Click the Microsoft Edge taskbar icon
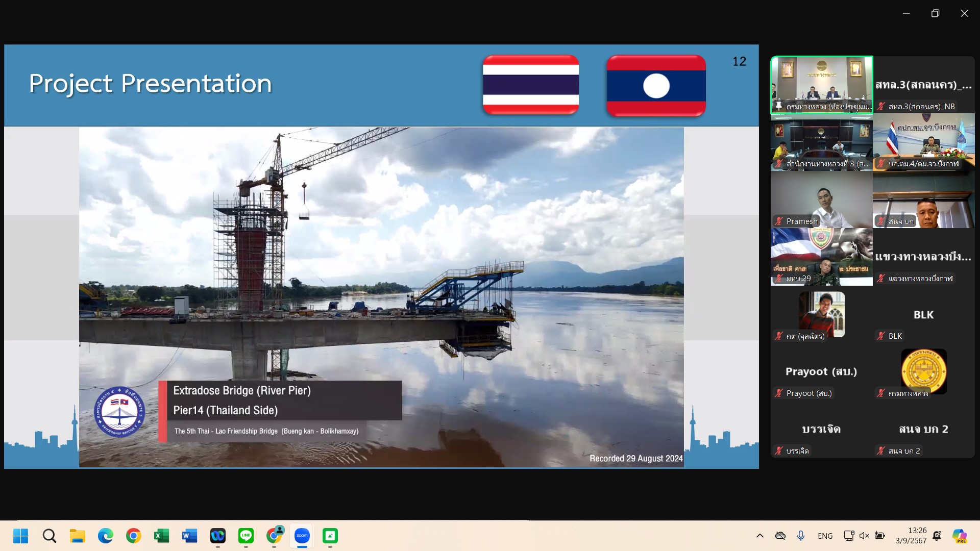Viewport: 980px width, 551px height. [106, 536]
